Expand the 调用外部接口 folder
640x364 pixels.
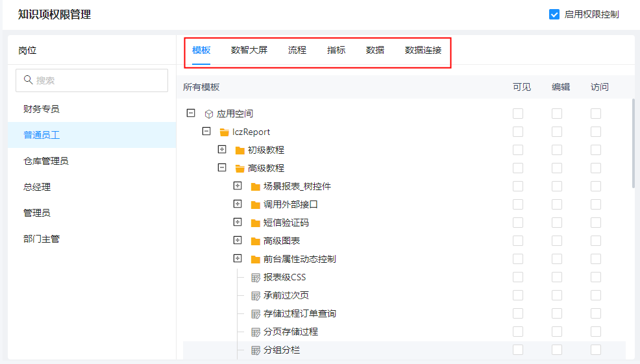(238, 204)
